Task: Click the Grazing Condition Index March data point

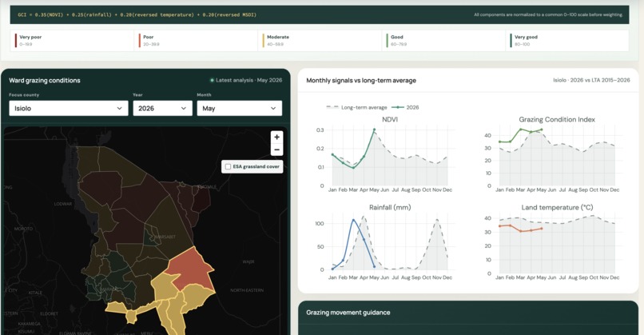Action: coord(521,130)
